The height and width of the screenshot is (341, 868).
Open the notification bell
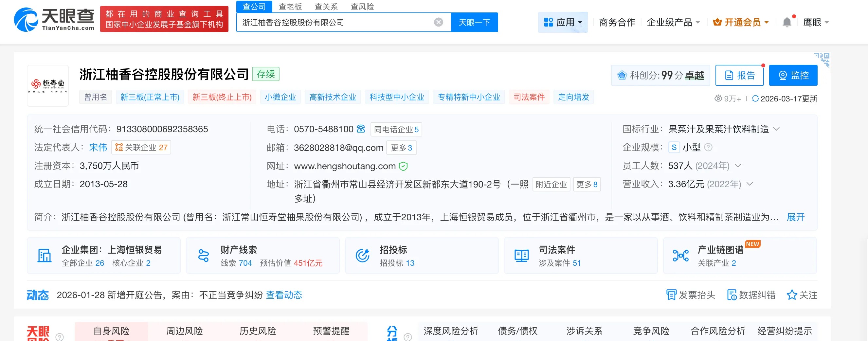pyautogui.click(x=787, y=22)
